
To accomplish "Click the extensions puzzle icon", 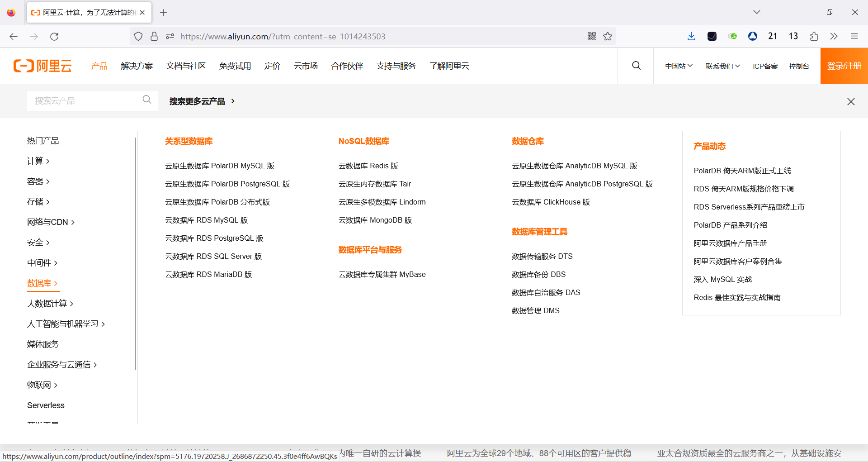I will click(814, 36).
